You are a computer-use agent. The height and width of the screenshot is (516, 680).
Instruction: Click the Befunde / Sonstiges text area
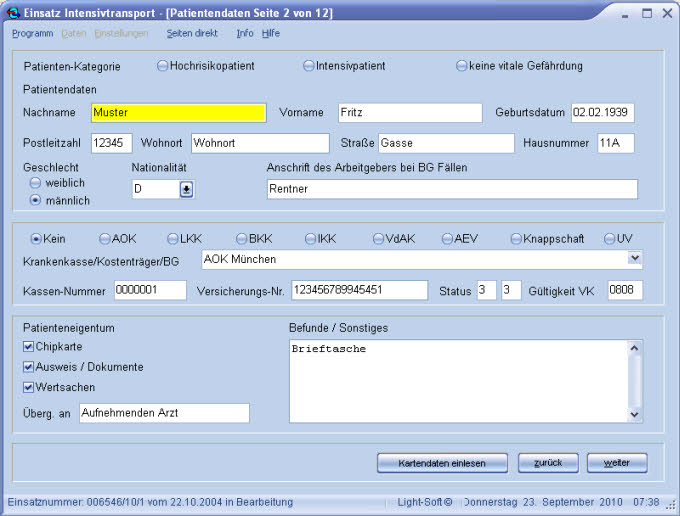click(458, 381)
